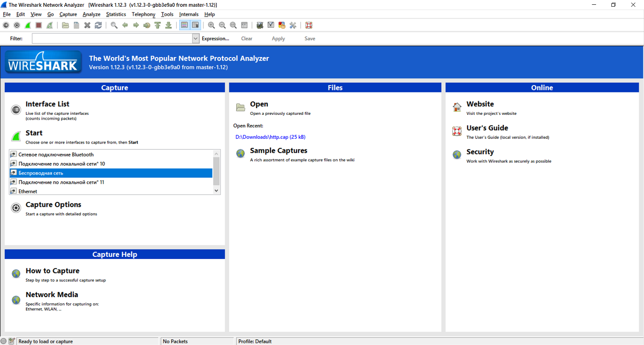Open a capture file using toolbar folder icon
The image size is (644, 345).
pos(65,25)
